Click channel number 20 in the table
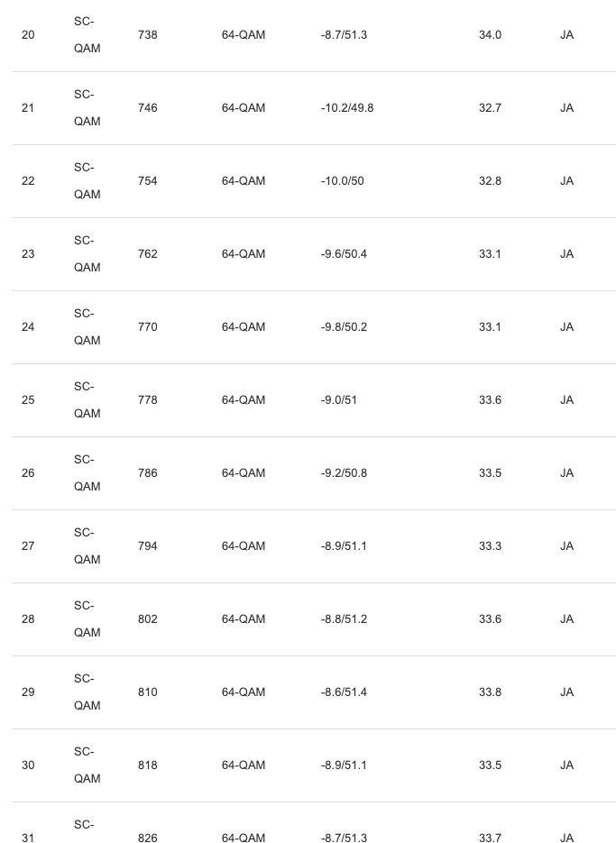This screenshot has height=843, width=616. pos(28,35)
